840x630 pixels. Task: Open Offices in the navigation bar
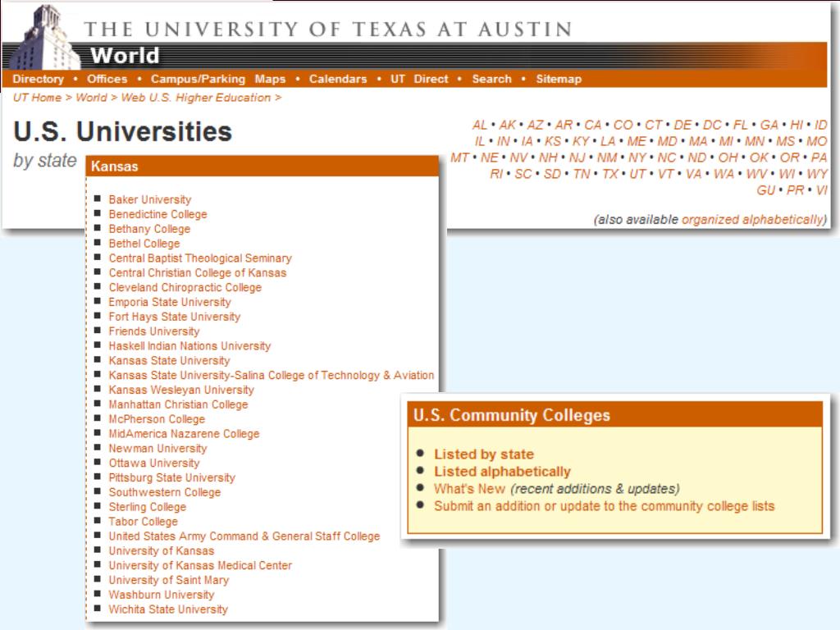[107, 79]
